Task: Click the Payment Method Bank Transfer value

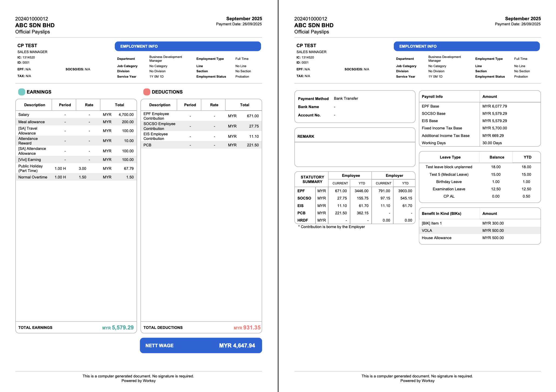Action: click(x=346, y=98)
